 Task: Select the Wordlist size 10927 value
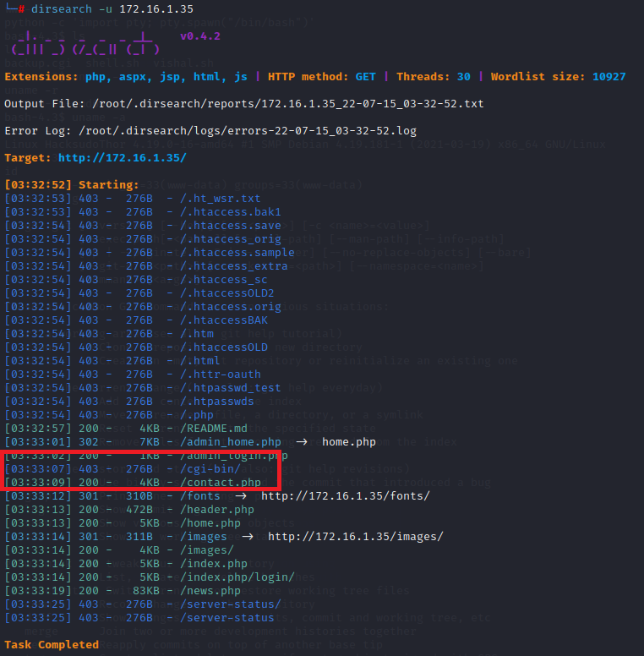click(x=609, y=77)
